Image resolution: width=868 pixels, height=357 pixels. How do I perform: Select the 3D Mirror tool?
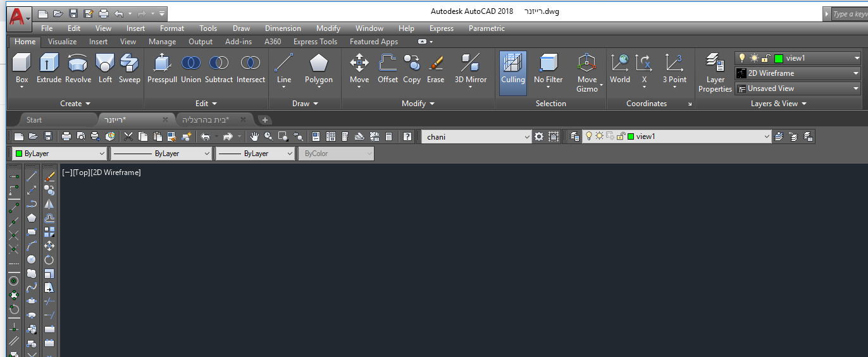point(471,68)
